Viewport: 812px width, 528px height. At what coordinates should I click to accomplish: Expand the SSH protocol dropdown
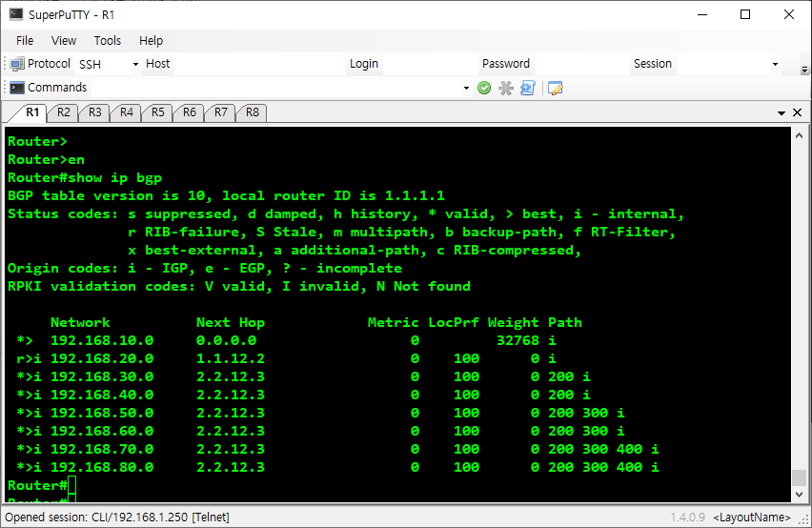135,64
